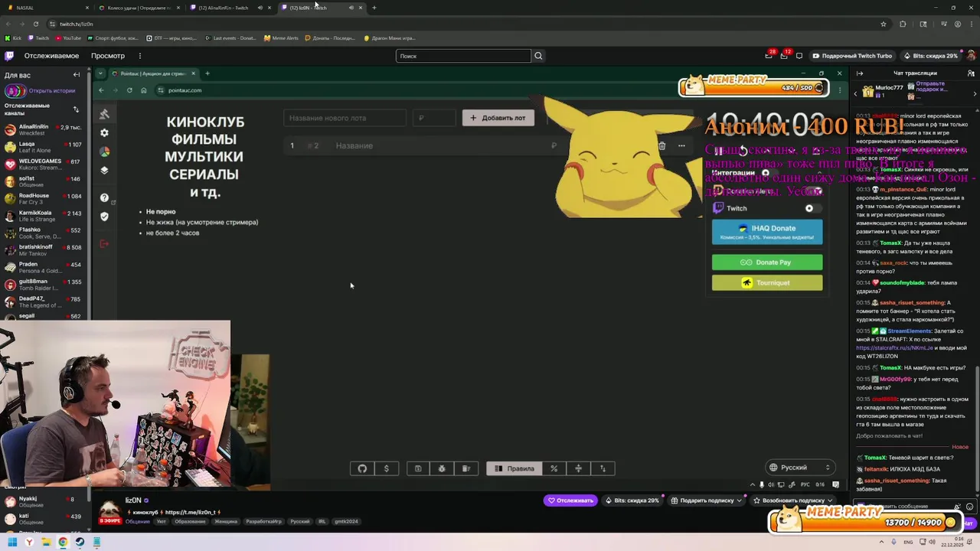Image resolution: width=980 pixels, height=551 pixels.
Task: Focus the new lot ruble price input
Action: tap(433, 118)
